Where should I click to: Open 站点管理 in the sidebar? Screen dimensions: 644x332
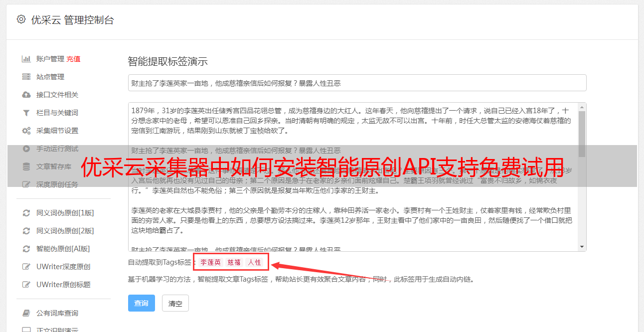tap(50, 77)
